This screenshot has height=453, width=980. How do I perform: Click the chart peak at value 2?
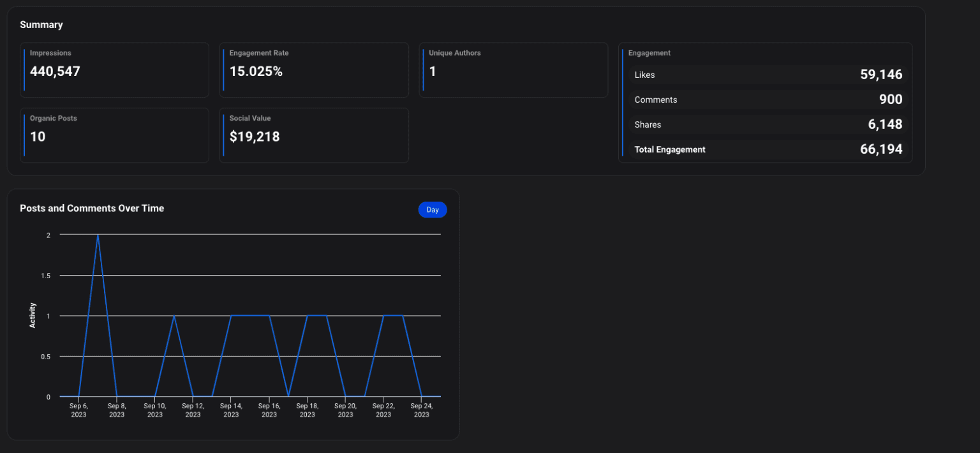pos(98,235)
